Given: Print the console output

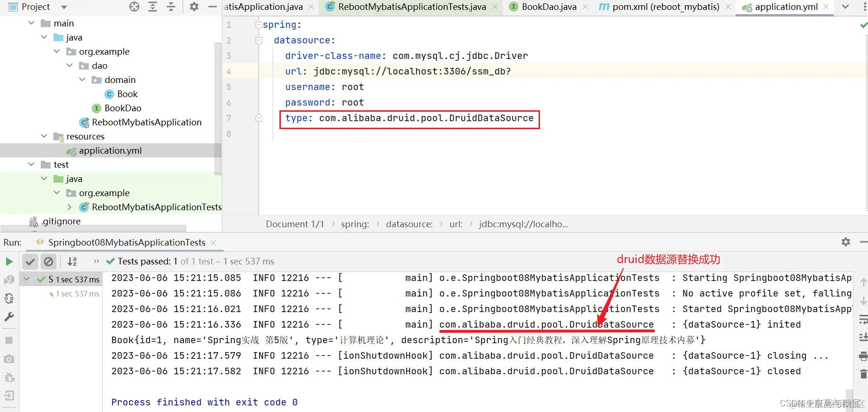Looking at the screenshot, I should 863,356.
